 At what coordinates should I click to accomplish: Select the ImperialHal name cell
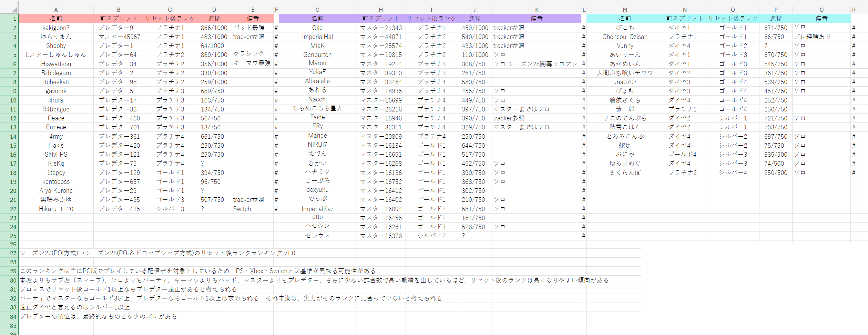click(317, 37)
